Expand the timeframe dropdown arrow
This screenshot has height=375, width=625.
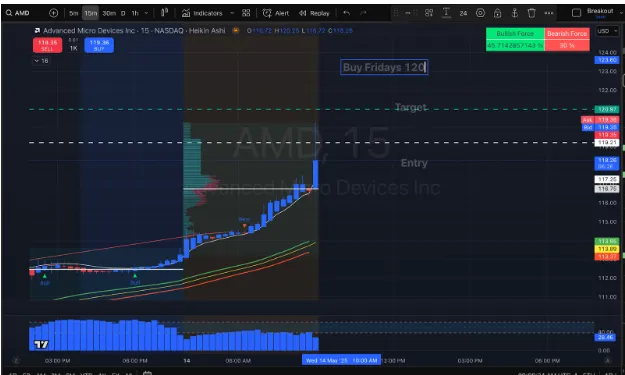tap(146, 13)
